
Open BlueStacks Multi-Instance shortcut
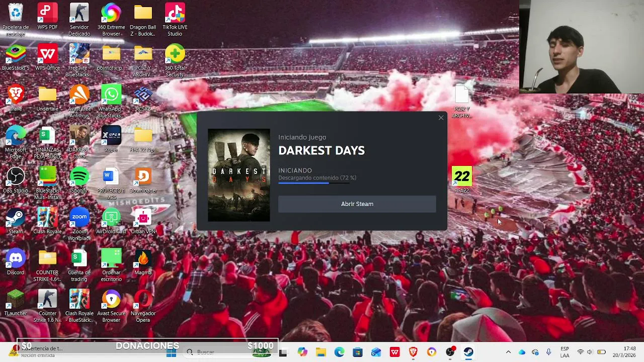point(47,183)
